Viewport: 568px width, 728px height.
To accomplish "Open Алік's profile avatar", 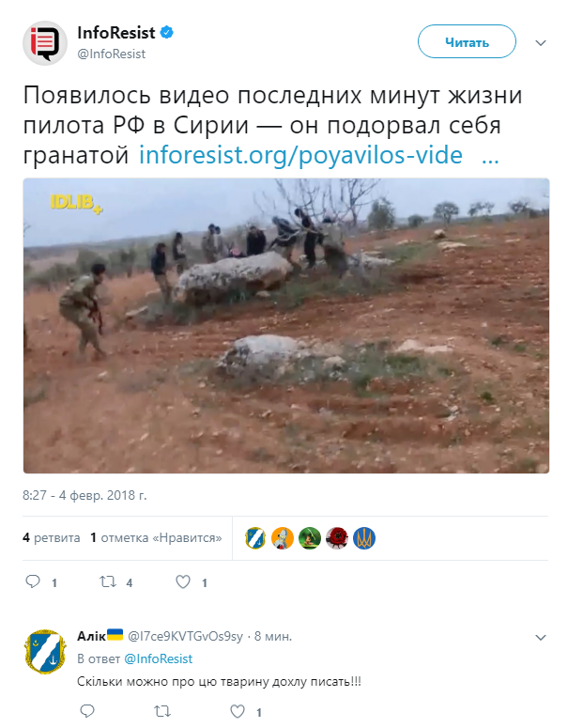I will pyautogui.click(x=45, y=652).
